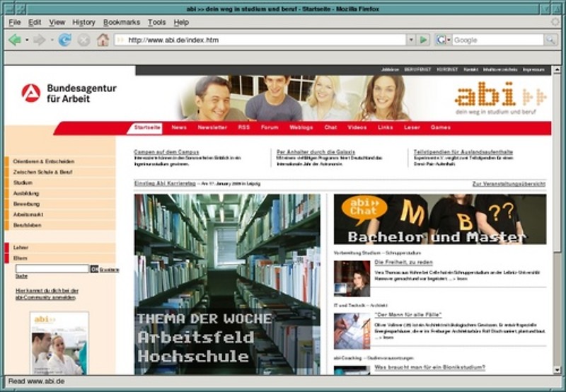This screenshot has width=566, height=392.
Task: Open the Per Anhalter durch die Galaxis headline
Action: (x=316, y=152)
